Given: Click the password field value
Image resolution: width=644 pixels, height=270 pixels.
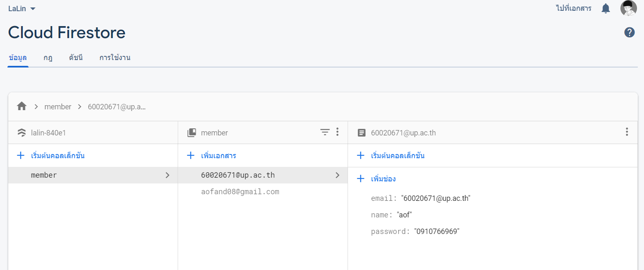Looking at the screenshot, I should point(437,231).
